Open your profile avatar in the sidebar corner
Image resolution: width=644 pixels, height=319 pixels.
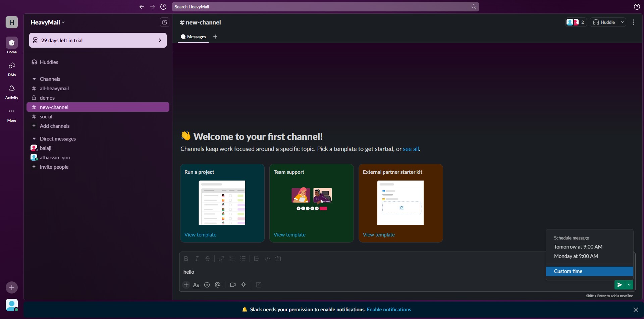[12, 305]
